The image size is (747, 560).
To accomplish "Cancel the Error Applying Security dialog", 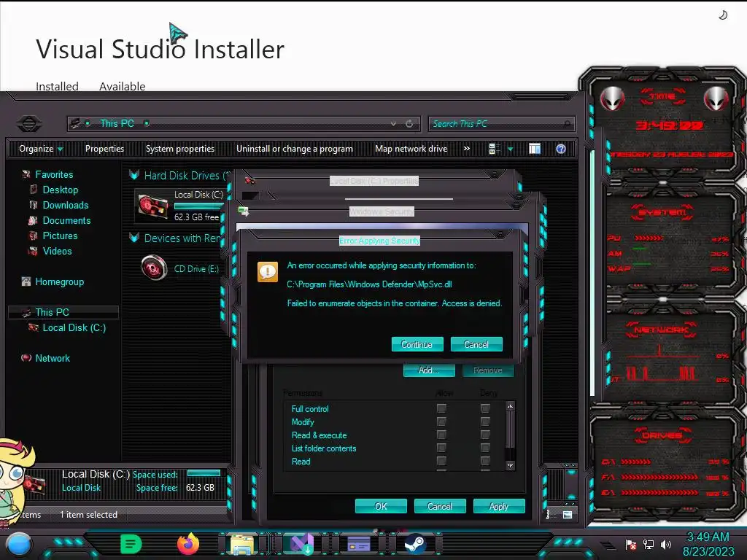I will click(476, 344).
